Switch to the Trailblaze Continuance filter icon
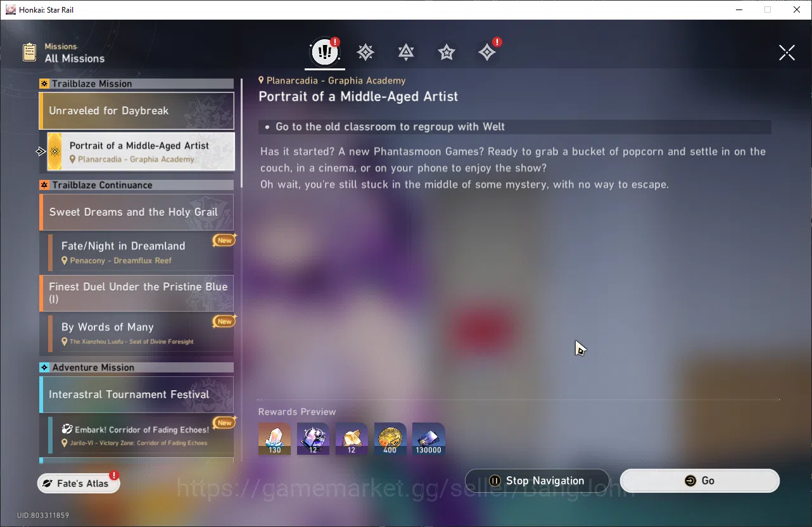 pos(406,53)
